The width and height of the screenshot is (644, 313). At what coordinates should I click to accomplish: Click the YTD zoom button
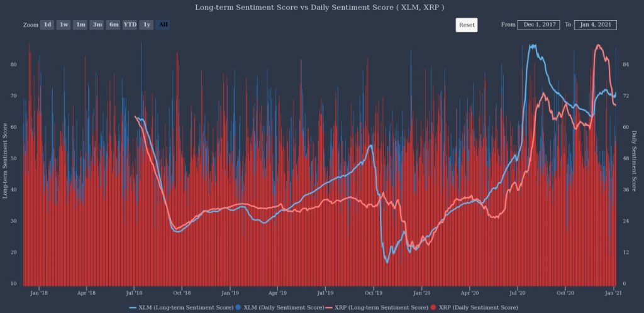130,25
